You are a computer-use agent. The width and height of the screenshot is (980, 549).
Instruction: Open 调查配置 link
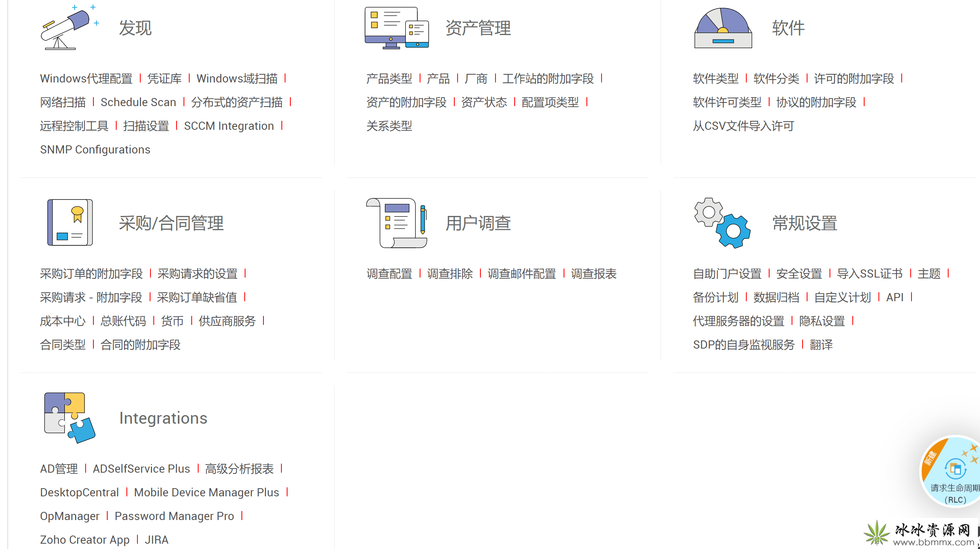click(x=389, y=273)
